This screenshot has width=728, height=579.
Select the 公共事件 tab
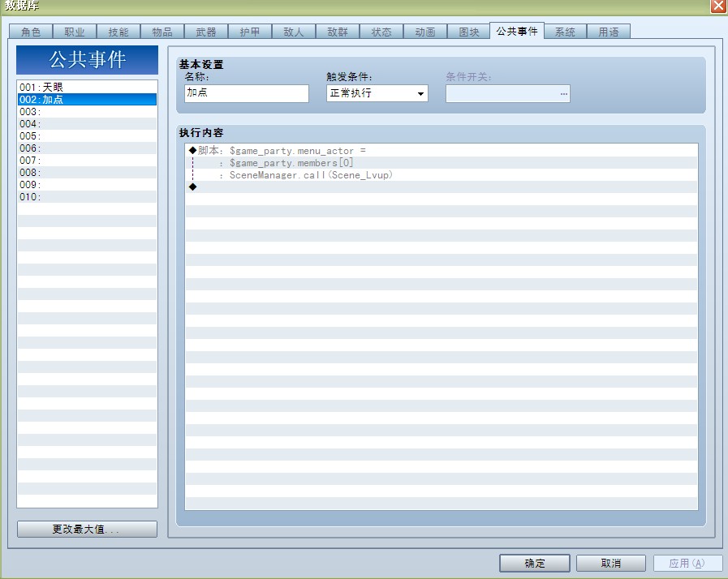click(517, 31)
